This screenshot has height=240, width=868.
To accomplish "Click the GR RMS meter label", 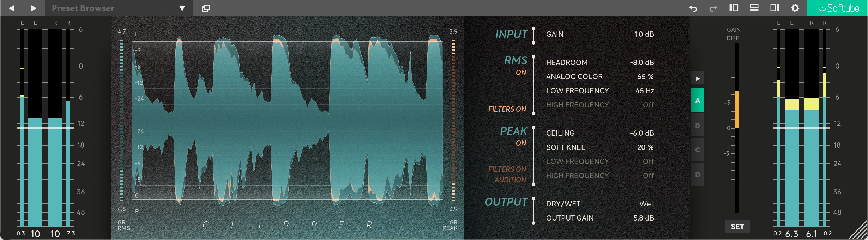I will 123,225.
